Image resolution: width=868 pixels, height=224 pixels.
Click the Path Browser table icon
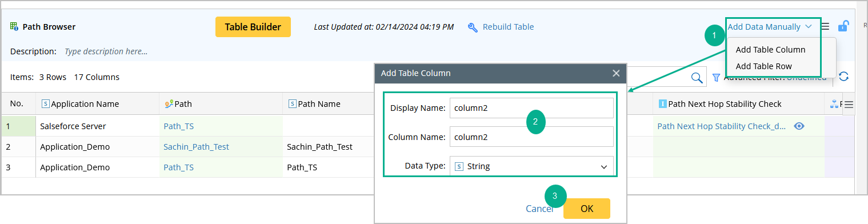14,26
